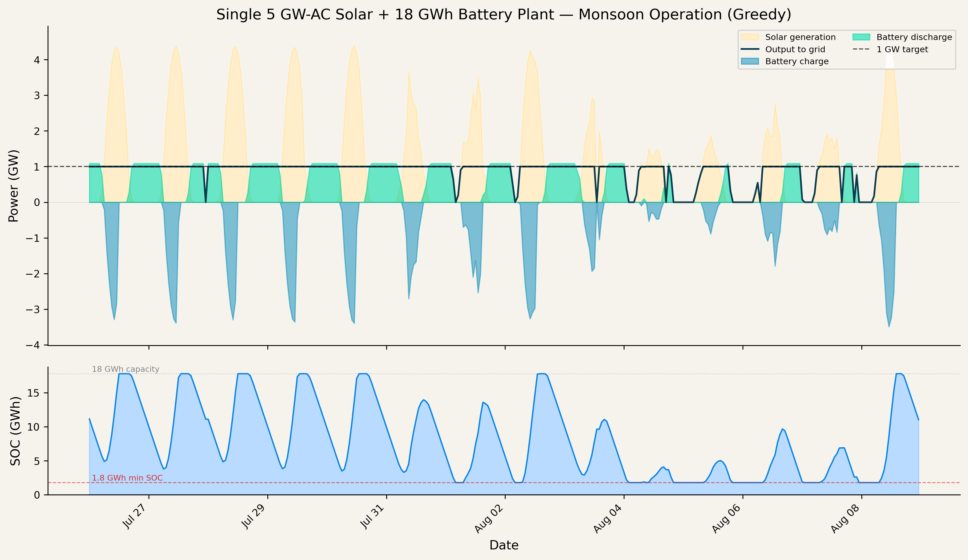Click the 1 GW target legend label
Screen dimensions: 968x560
click(x=902, y=49)
